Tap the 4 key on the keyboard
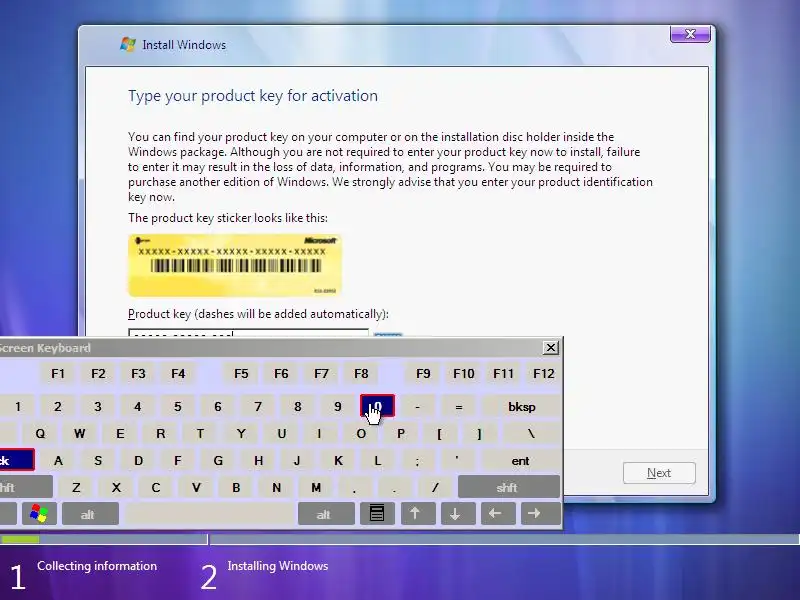800x600 pixels. (137, 407)
